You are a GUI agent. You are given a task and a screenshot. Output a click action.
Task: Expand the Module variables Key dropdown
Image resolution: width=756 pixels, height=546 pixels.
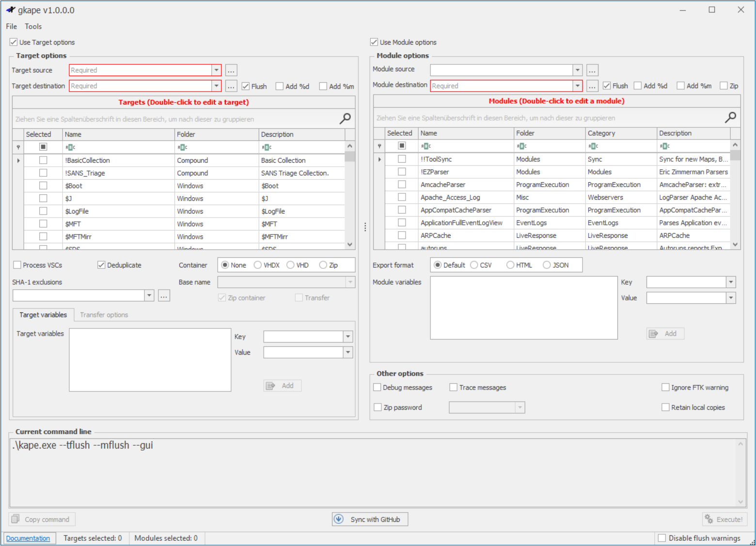pyautogui.click(x=731, y=282)
